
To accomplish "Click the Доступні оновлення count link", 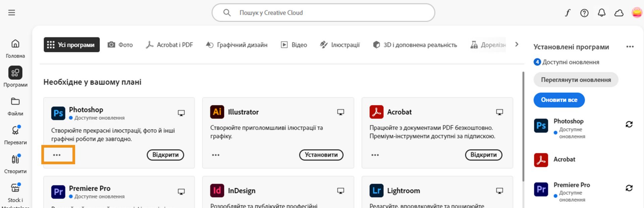I will tap(567, 62).
